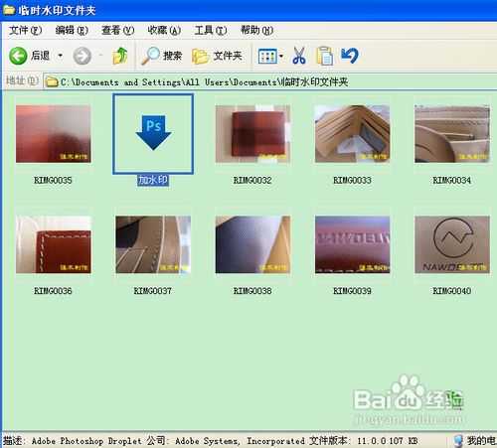497x448 pixels.
Task: Click the Paste clipboard icon
Action: click(325, 56)
